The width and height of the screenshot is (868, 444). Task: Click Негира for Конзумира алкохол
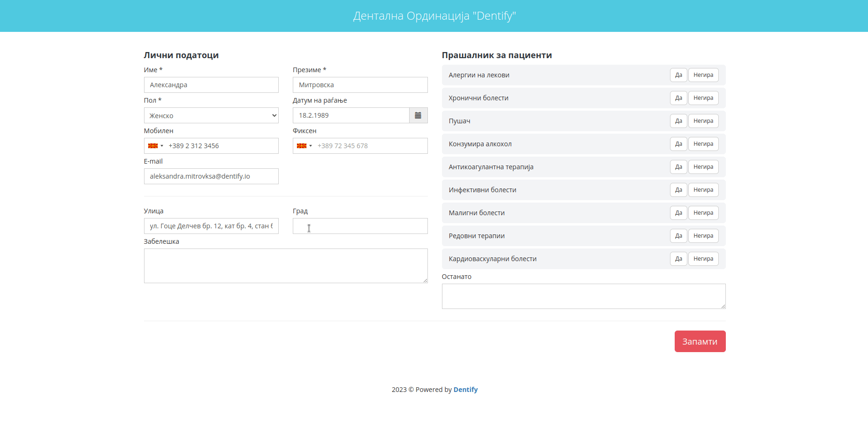pyautogui.click(x=703, y=143)
